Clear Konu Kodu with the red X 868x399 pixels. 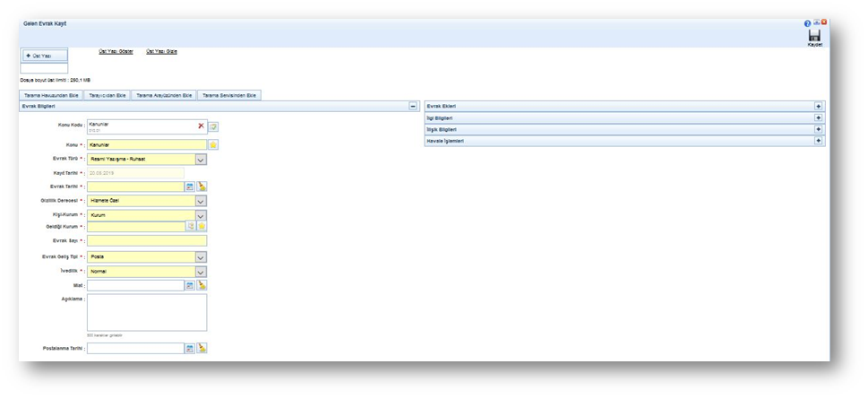point(201,126)
